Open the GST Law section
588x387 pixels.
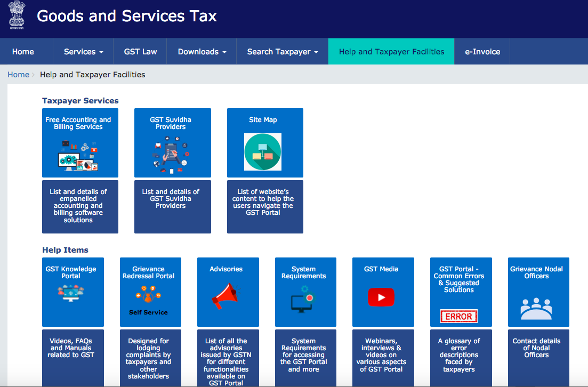click(140, 51)
